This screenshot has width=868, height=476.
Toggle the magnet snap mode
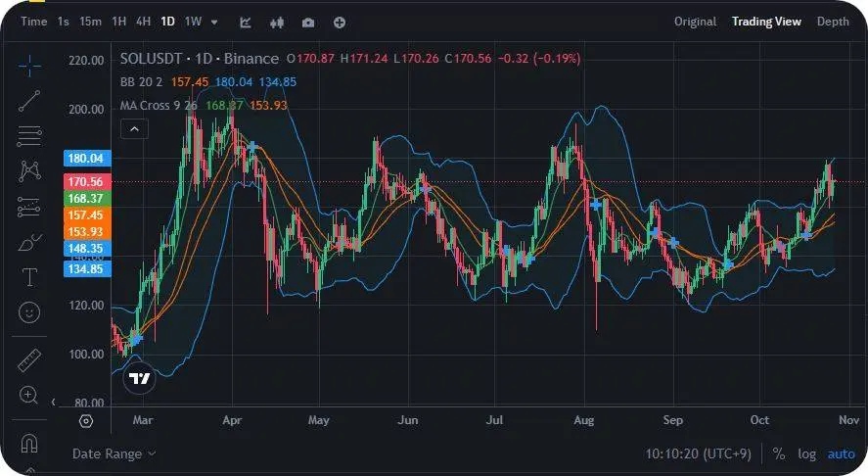point(28,443)
